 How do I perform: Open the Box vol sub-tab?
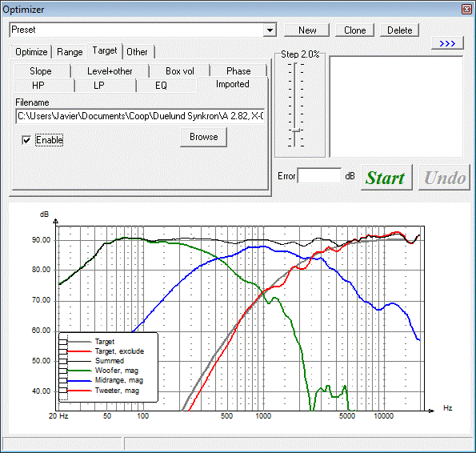(x=180, y=71)
